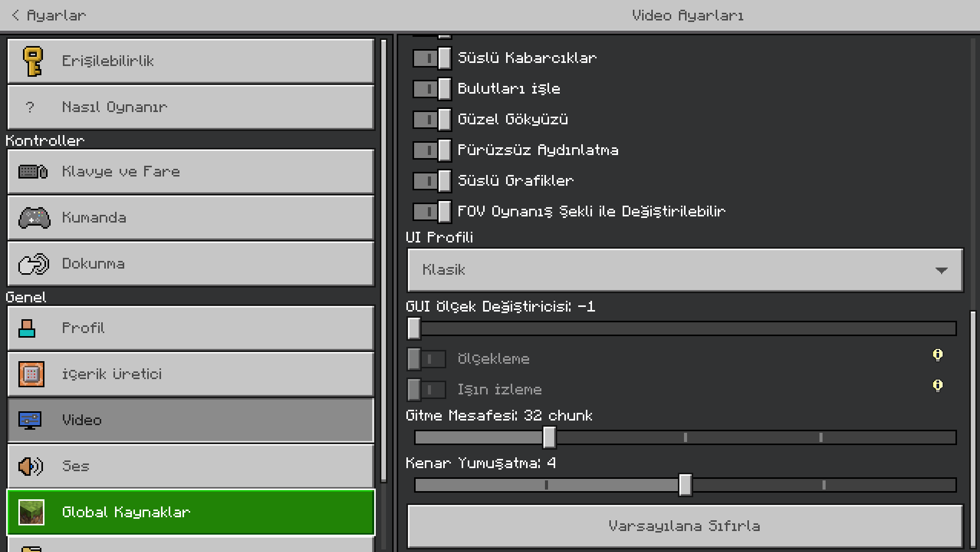Click the left sidebar scrollbar
The image size is (980, 552).
click(384, 261)
